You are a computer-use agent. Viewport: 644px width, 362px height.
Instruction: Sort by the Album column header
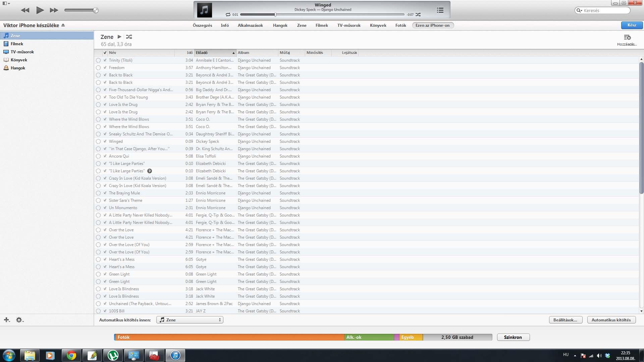click(257, 53)
